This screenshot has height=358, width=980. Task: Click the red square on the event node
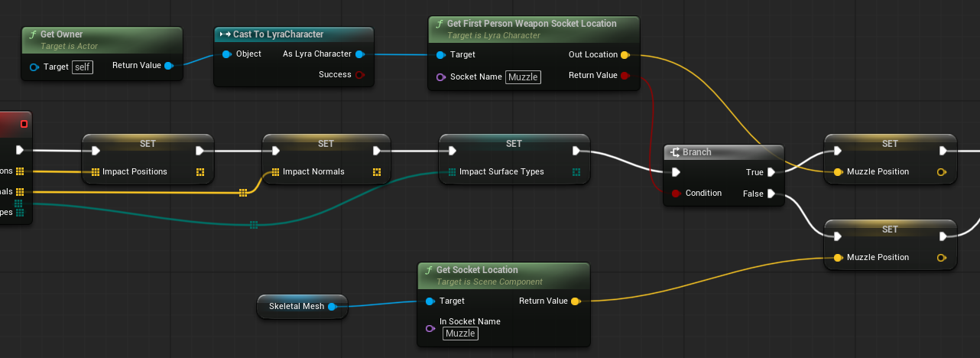pos(24,124)
